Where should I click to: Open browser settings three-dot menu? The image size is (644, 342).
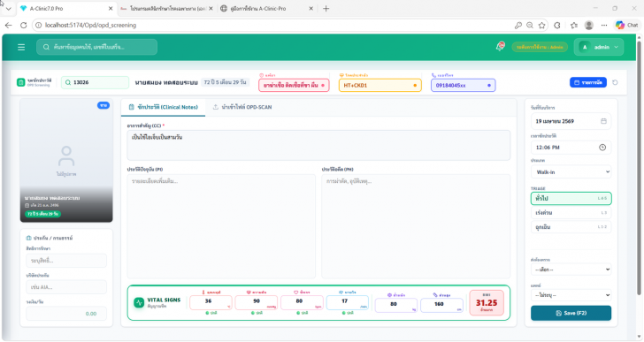(603, 25)
